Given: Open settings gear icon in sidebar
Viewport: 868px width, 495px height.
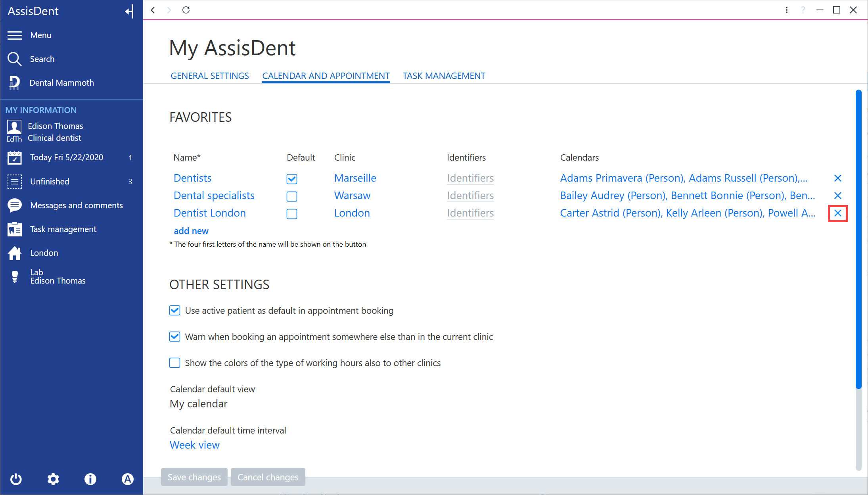Looking at the screenshot, I should [x=53, y=479].
